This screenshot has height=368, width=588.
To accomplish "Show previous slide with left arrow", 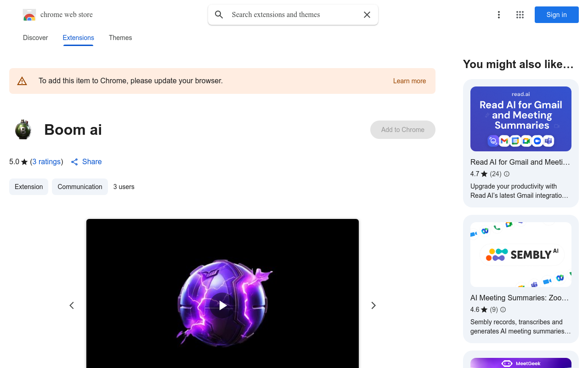I will tap(72, 305).
